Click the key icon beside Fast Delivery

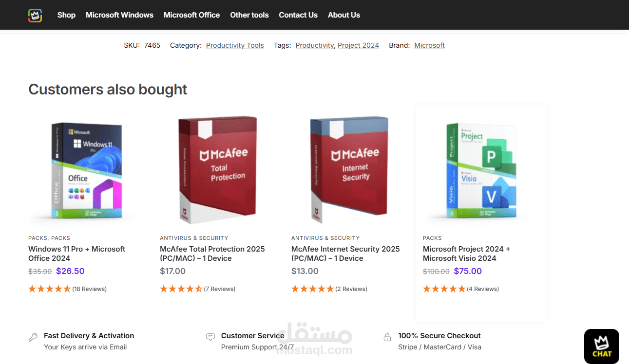pyautogui.click(x=33, y=337)
